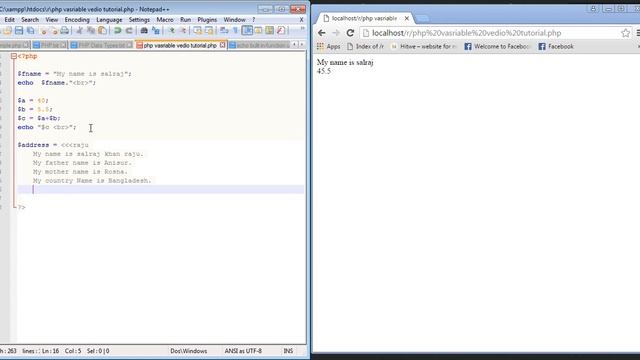
Task: Expand Notepad++ toolbar overflow chevron
Action: (302, 29)
